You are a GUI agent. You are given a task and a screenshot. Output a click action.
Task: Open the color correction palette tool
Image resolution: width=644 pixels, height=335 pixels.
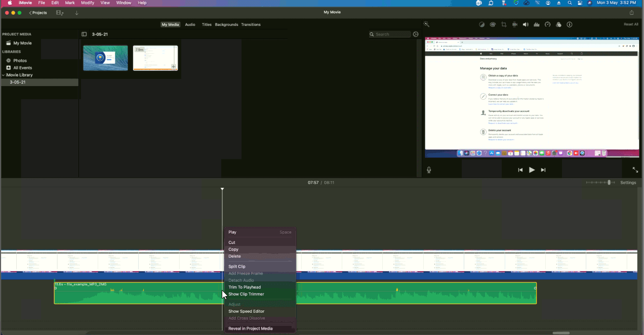[493, 24]
